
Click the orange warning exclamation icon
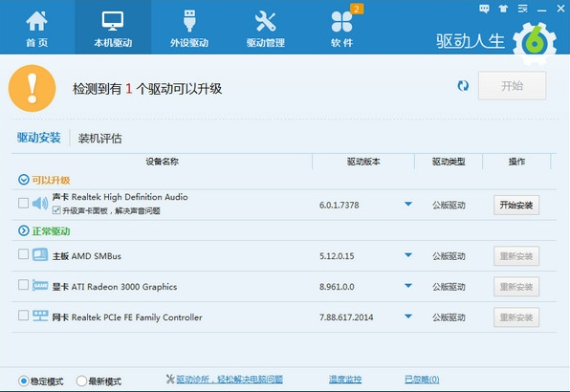coord(33,88)
